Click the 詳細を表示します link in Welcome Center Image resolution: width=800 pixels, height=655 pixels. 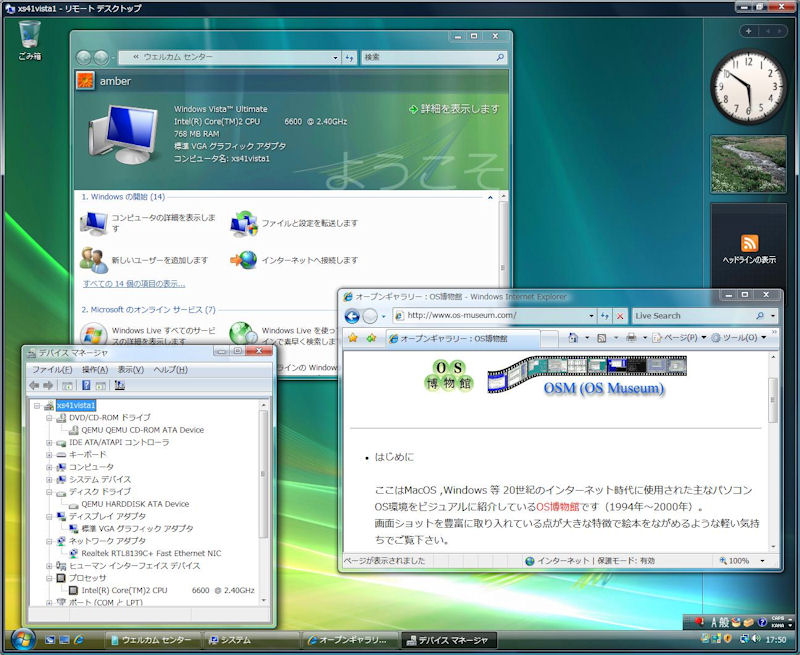coord(454,109)
